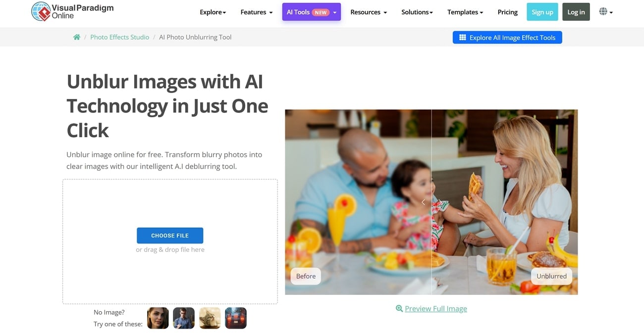Try the car sample image

coord(236,318)
